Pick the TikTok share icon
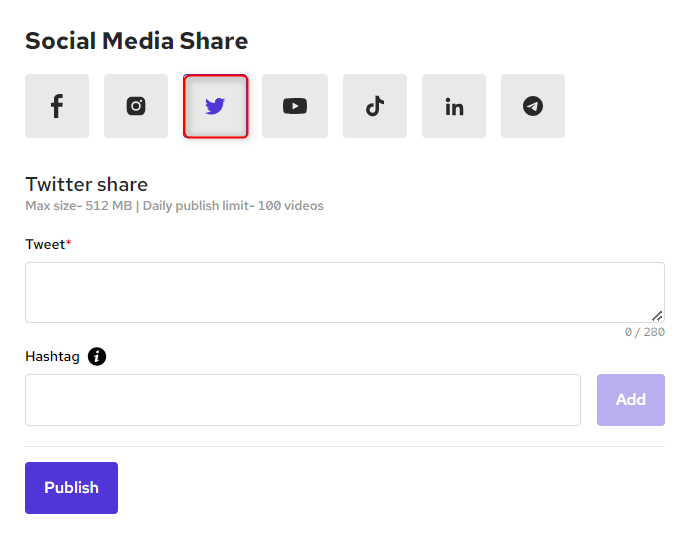Viewport: 689px width, 560px height. pos(375,106)
